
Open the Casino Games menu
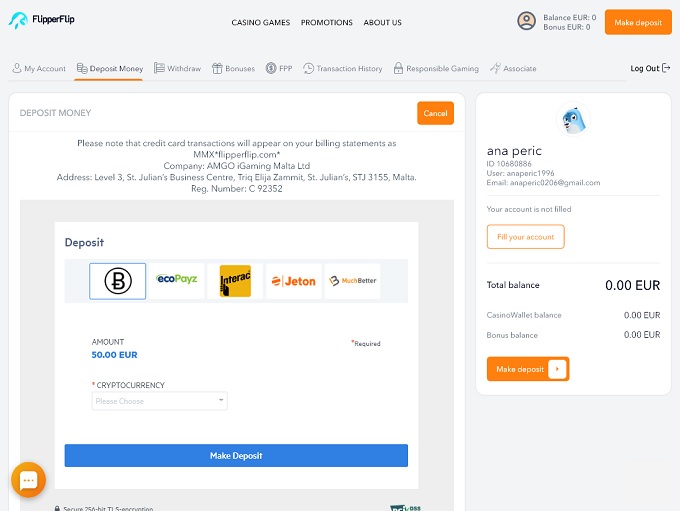(260, 22)
